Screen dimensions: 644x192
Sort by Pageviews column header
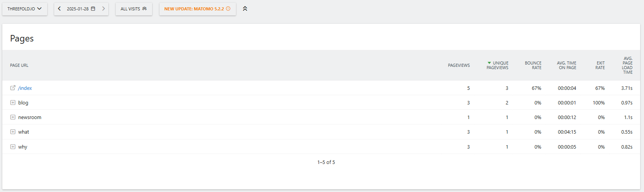459,65
